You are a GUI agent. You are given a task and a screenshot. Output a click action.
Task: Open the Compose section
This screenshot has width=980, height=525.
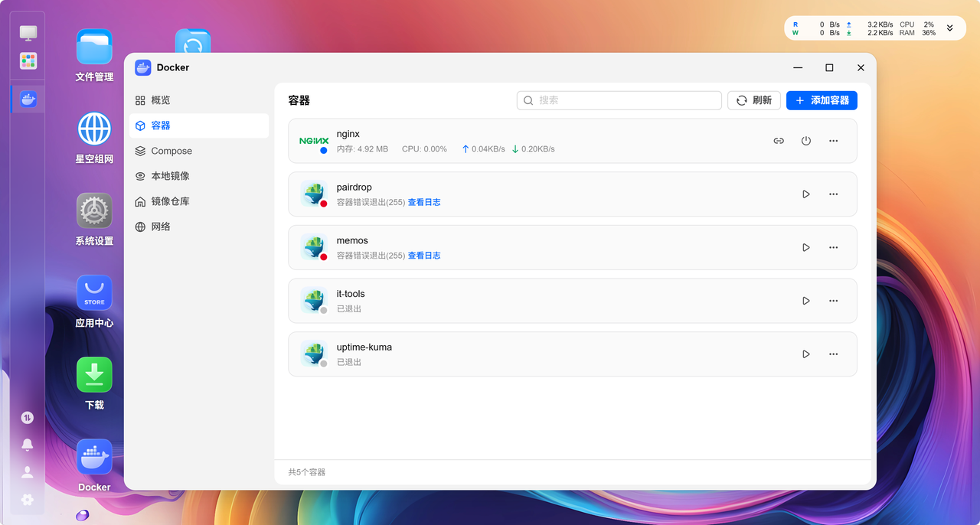point(199,151)
